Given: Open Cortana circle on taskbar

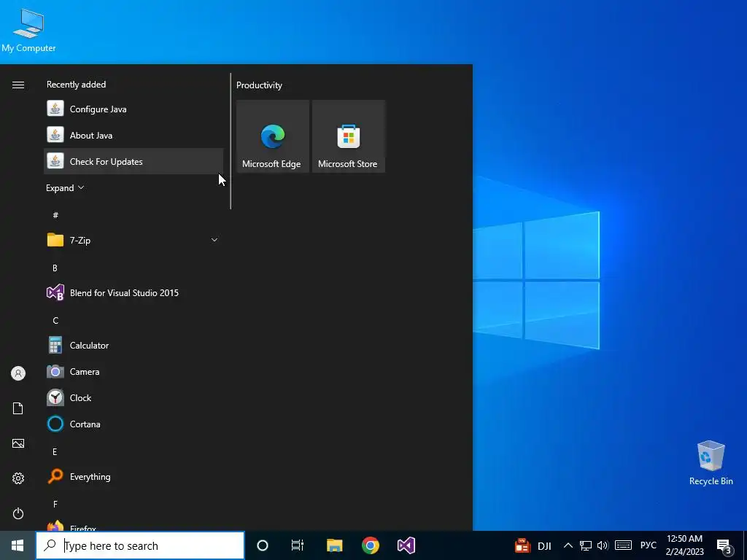Looking at the screenshot, I should click(263, 545).
